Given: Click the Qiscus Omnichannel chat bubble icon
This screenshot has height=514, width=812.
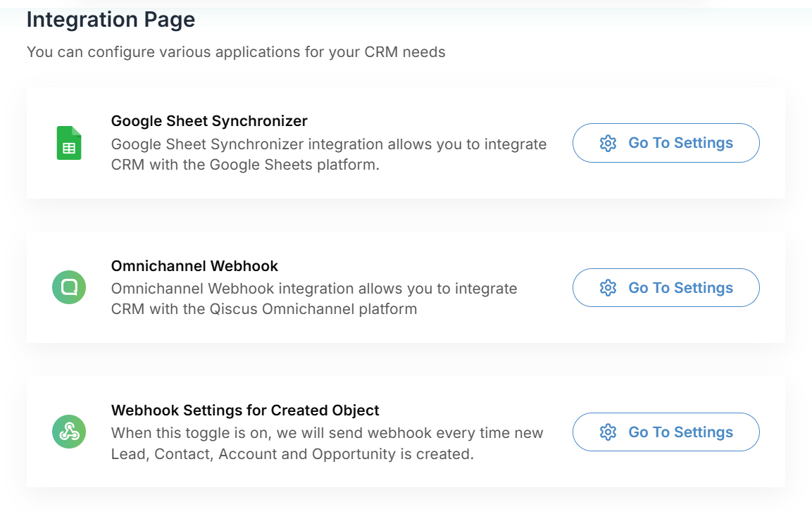Looking at the screenshot, I should (x=69, y=287).
